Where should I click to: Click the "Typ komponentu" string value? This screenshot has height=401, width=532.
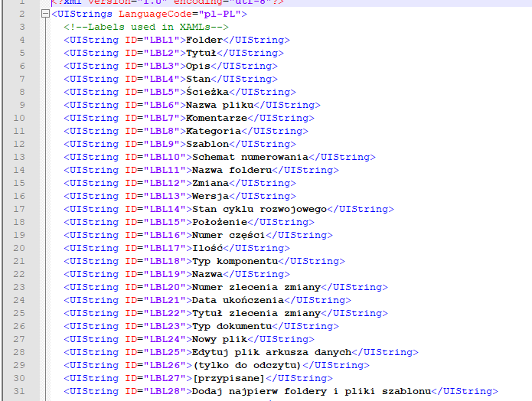(x=234, y=261)
